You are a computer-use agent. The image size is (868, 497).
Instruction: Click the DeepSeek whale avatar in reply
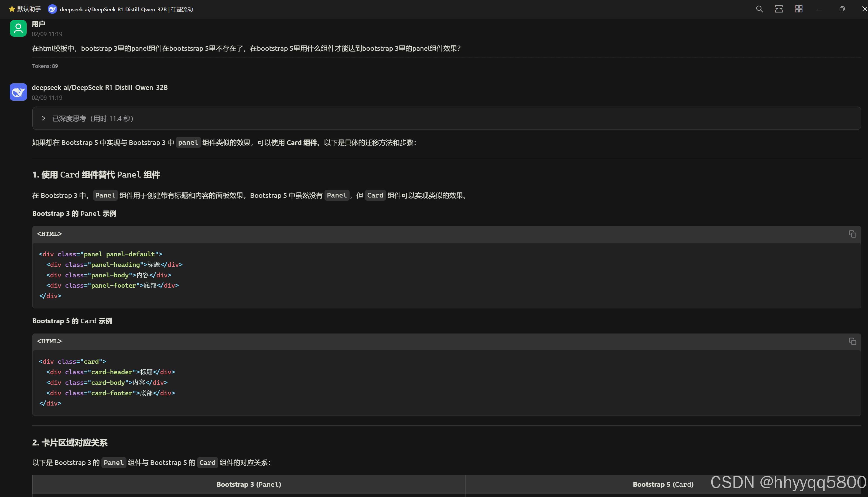pos(18,92)
